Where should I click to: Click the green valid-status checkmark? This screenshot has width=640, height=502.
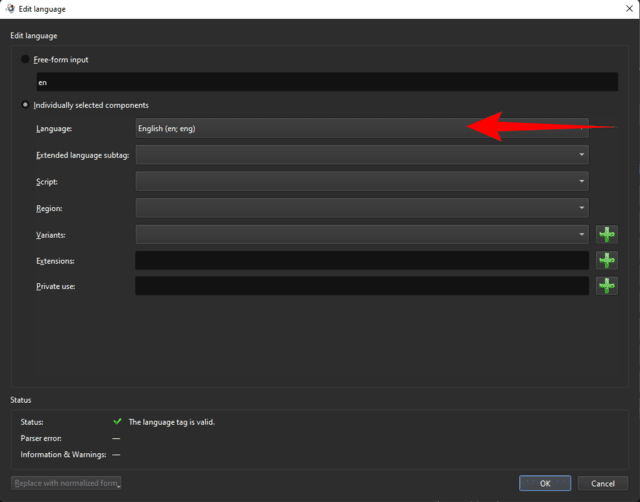click(117, 422)
